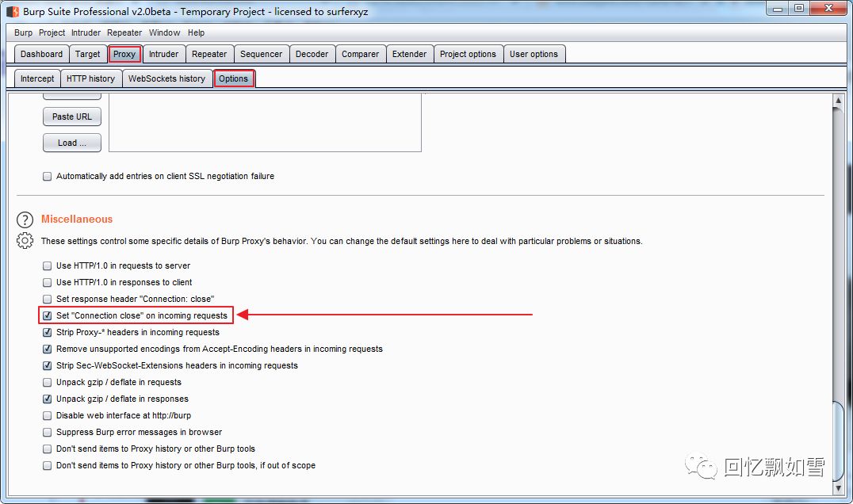Enable Use HTTP/1.0 in requests to server

point(48,265)
